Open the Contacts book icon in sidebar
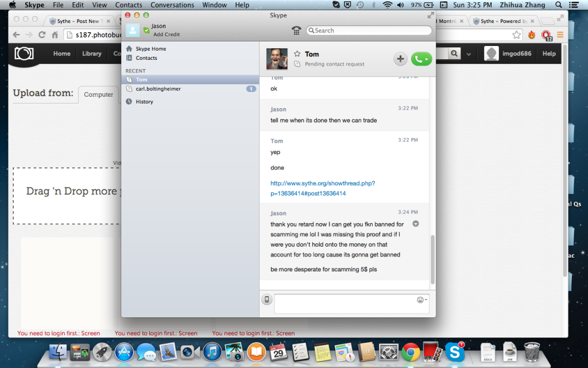The height and width of the screenshot is (368, 588). click(129, 58)
